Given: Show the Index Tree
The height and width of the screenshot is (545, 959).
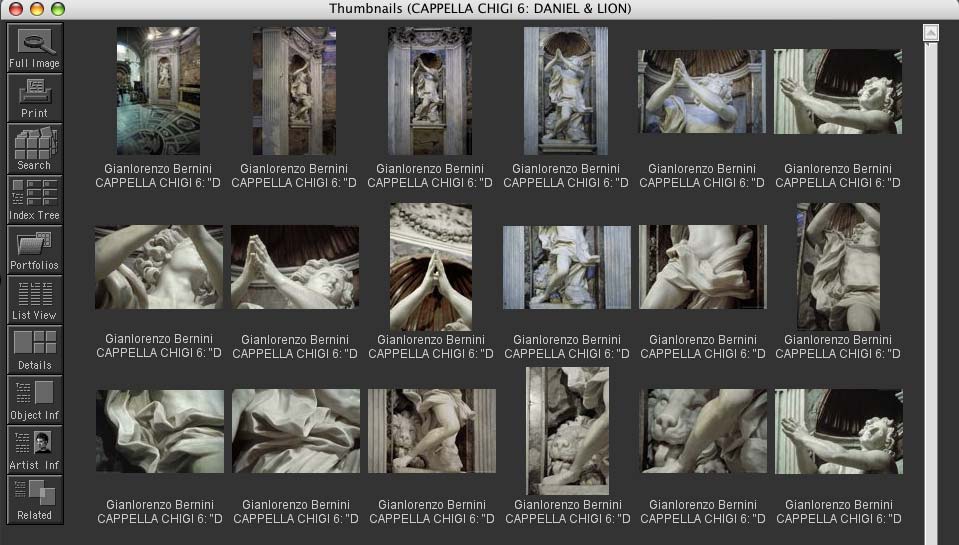Looking at the screenshot, I should pos(35,199).
